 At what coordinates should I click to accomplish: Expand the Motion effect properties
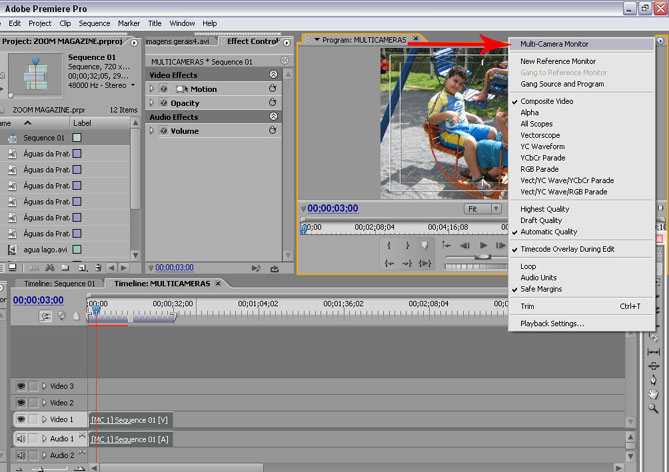(x=152, y=89)
